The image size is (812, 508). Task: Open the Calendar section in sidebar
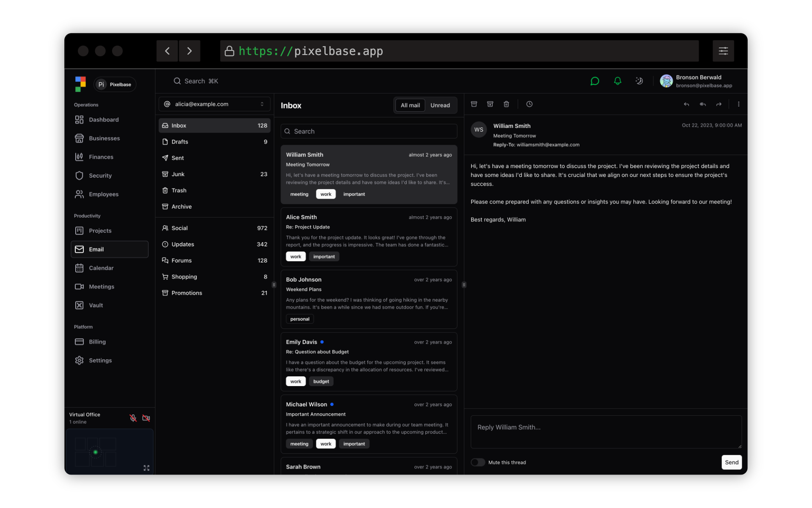101,268
